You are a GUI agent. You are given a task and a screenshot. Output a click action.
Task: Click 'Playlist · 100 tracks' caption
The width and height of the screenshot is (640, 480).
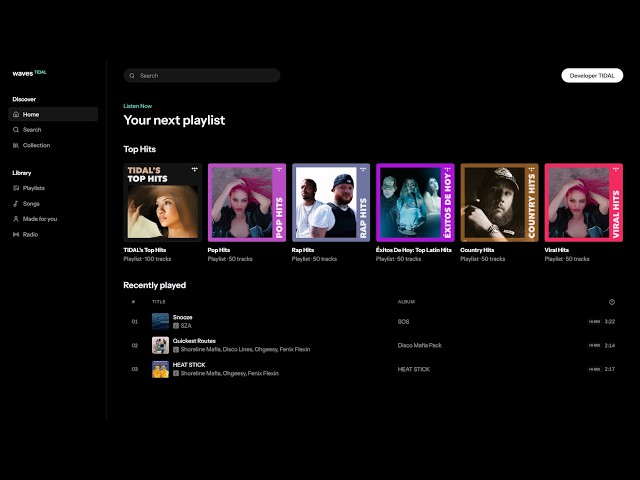[x=147, y=259]
